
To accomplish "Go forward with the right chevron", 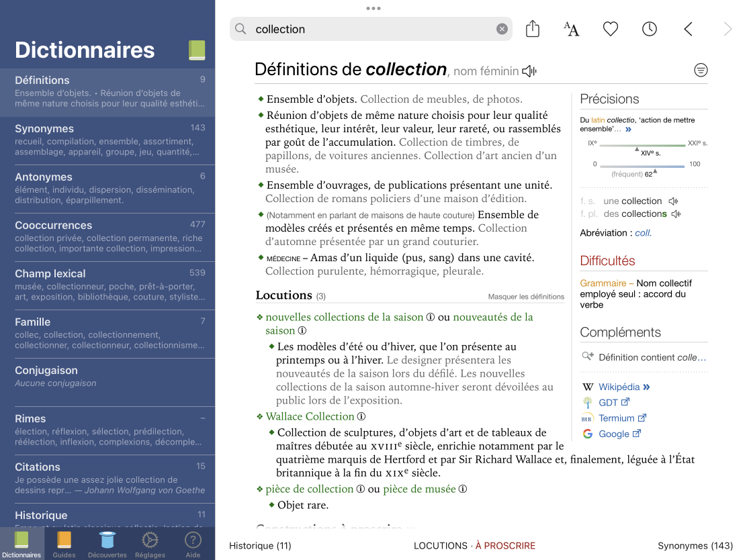I will click(728, 29).
